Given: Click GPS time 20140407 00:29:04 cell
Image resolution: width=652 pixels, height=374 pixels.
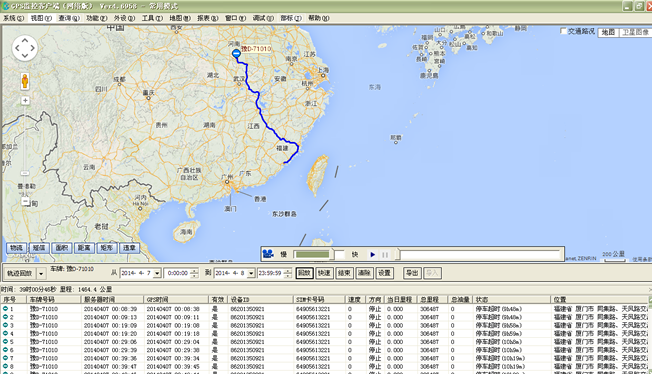Looking at the screenshot, I should [173, 342].
